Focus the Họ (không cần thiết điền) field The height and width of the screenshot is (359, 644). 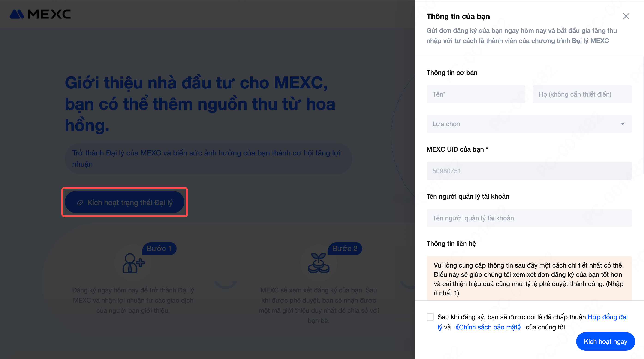pos(582,94)
